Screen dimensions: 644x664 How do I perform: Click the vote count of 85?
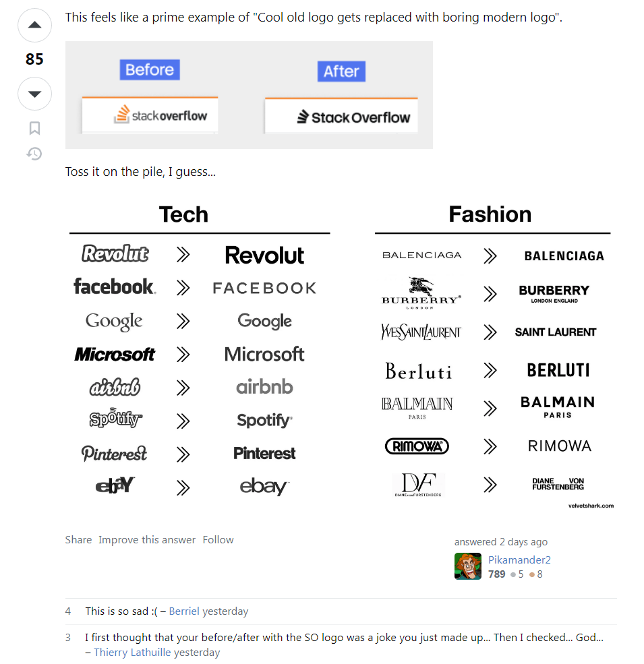(34, 59)
